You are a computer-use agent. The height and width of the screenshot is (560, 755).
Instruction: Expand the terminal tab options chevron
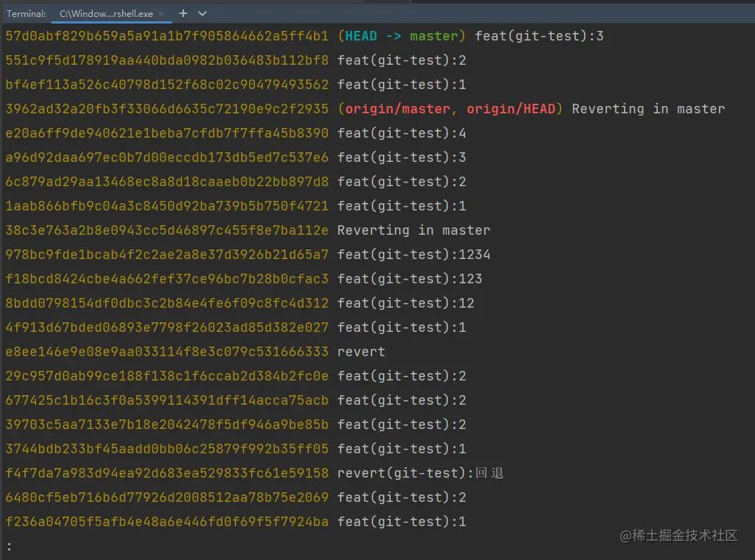[x=202, y=13]
